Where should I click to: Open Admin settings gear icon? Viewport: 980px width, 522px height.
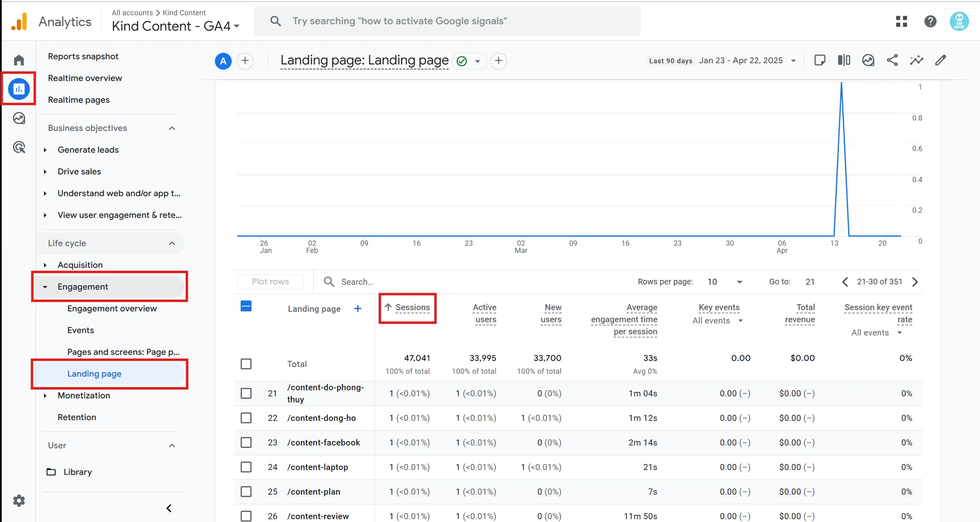coord(19,501)
